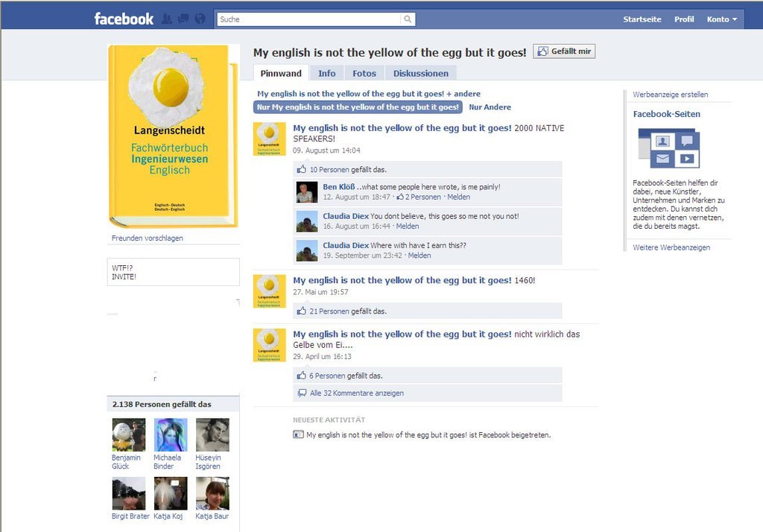This screenshot has height=532, width=763.
Task: Focus the Suche search field
Action: pyautogui.click(x=309, y=19)
